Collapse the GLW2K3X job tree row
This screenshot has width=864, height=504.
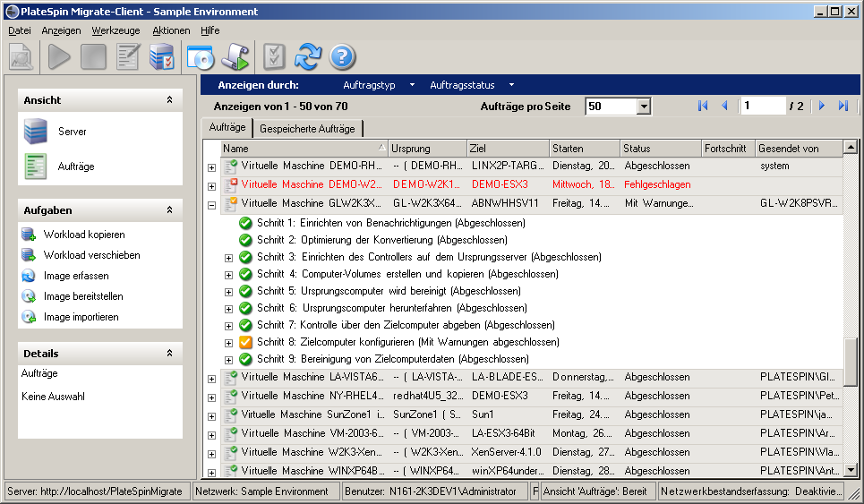212,204
